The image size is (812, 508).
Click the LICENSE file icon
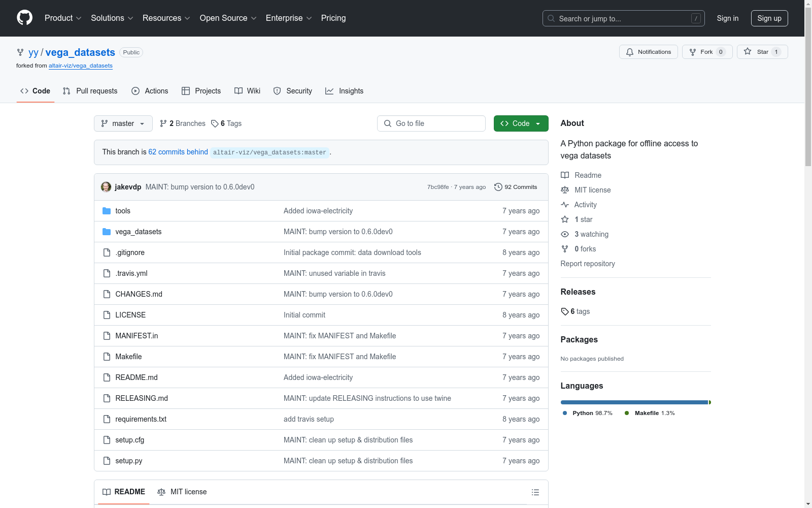(107, 315)
